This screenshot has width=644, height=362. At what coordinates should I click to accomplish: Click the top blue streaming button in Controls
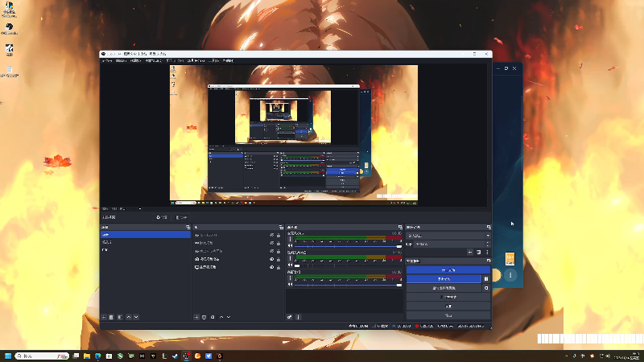tap(448, 270)
